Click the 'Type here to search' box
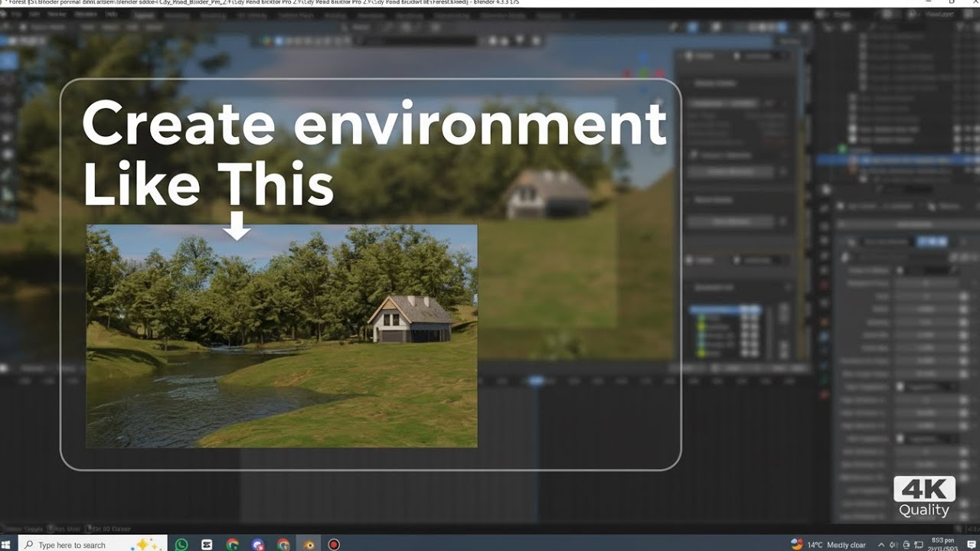The width and height of the screenshot is (980, 551). tap(93, 544)
